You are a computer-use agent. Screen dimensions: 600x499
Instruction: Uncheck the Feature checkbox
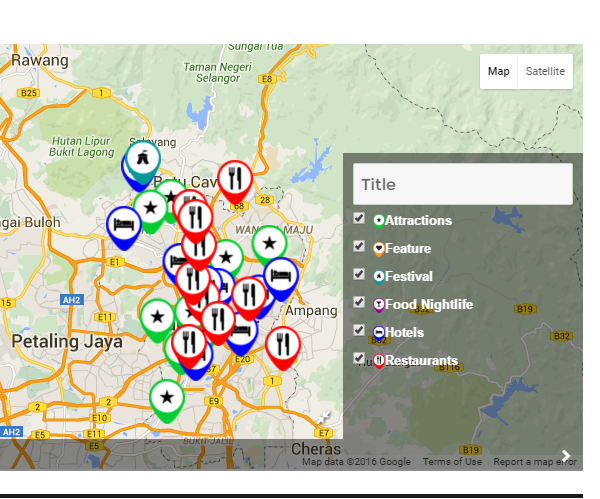pos(359,246)
